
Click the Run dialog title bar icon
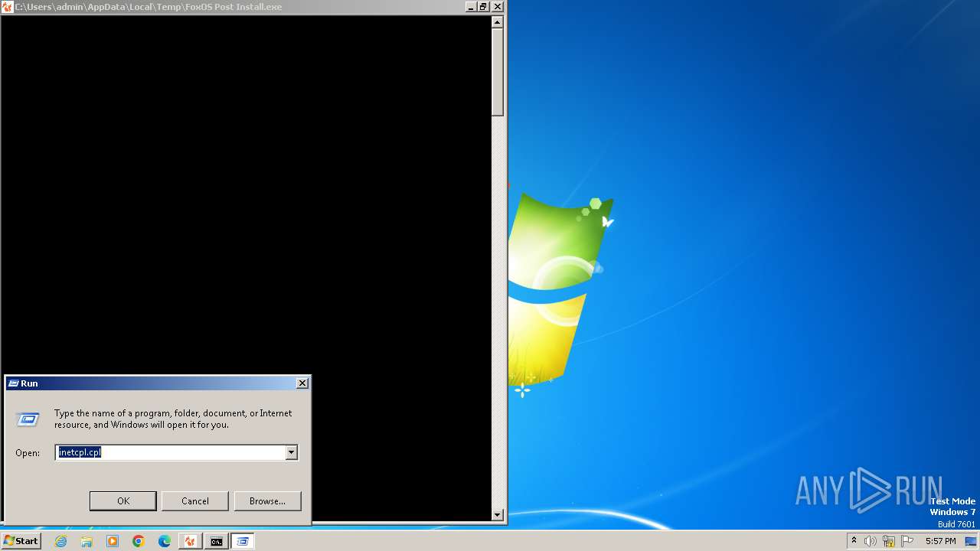tap(13, 383)
